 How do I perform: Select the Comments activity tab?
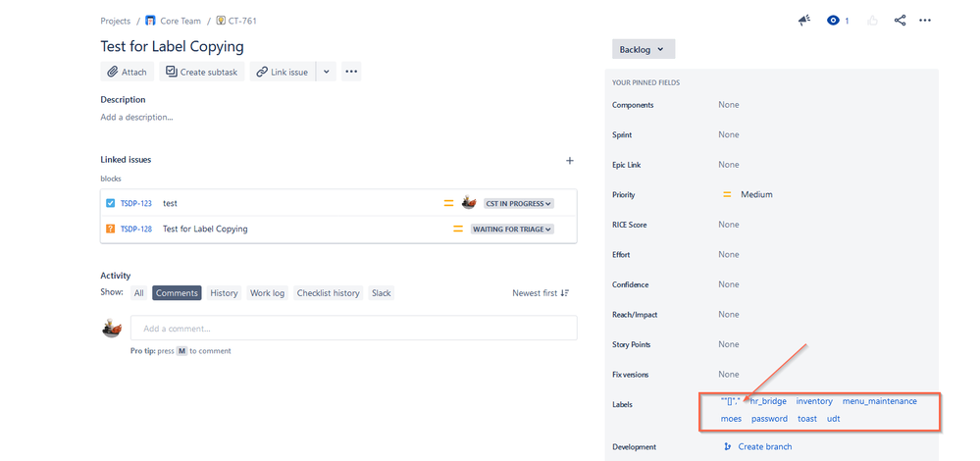click(x=177, y=293)
